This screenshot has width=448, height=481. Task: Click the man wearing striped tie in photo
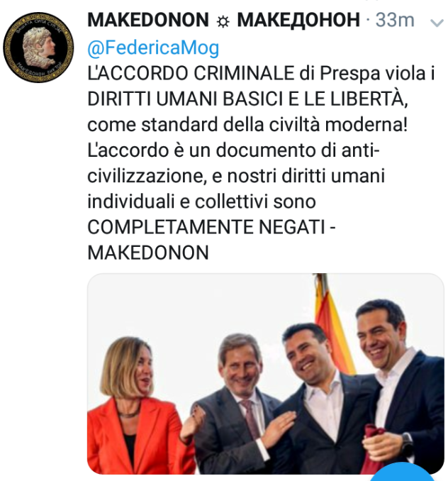(x=237, y=405)
